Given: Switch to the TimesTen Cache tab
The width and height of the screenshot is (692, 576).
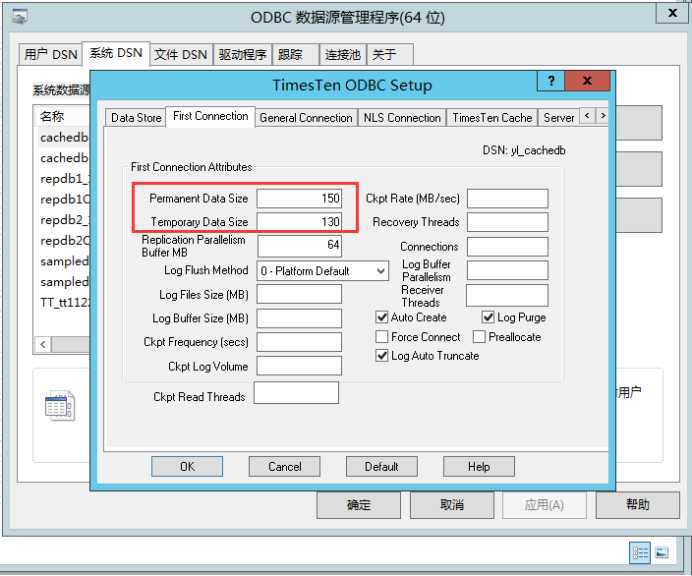Looking at the screenshot, I should coord(492,118).
